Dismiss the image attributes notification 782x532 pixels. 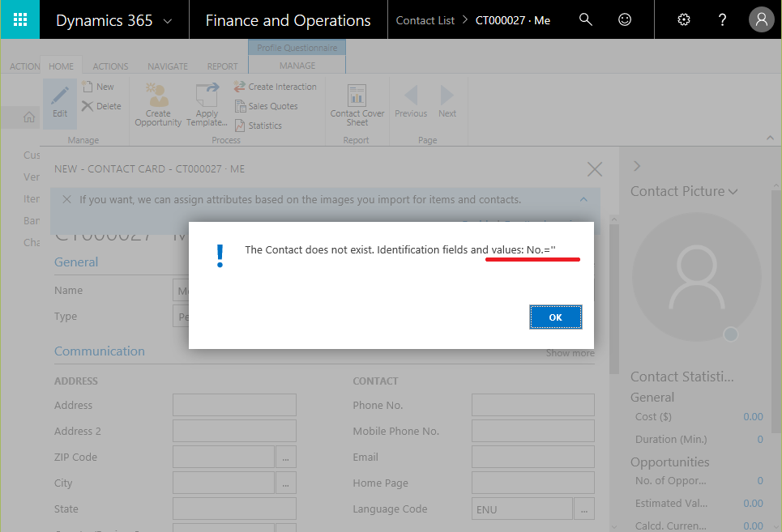click(66, 199)
